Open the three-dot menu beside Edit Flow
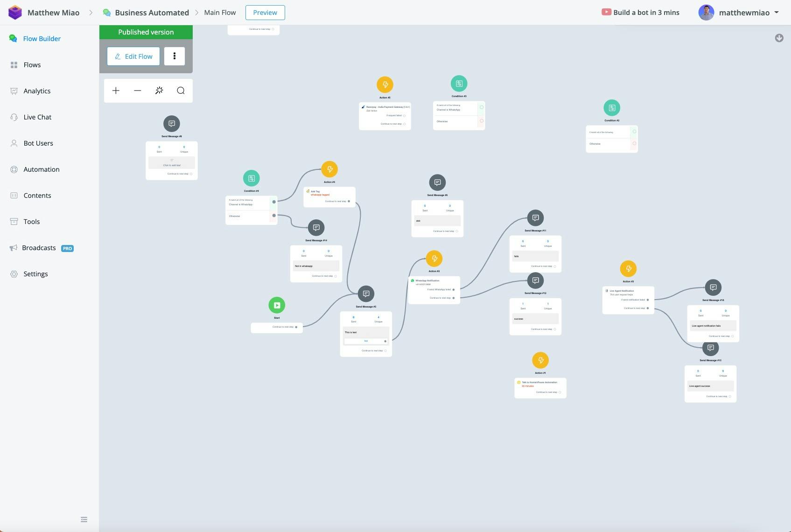 175,56
